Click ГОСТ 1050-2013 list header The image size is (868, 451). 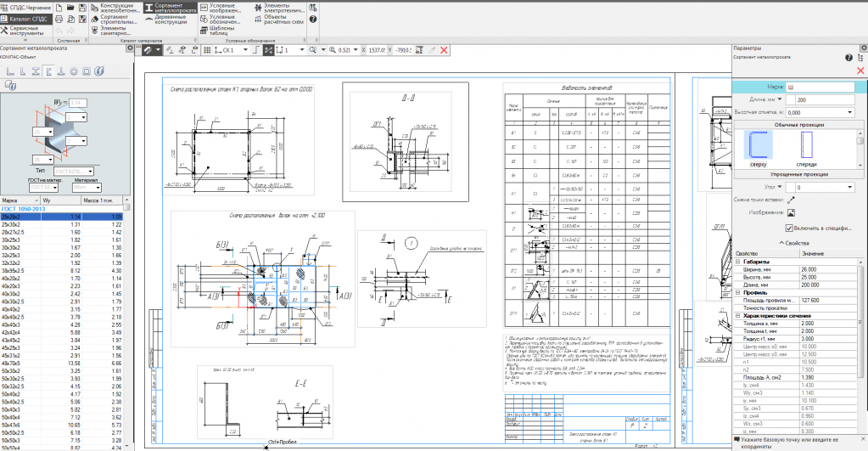tap(23, 209)
